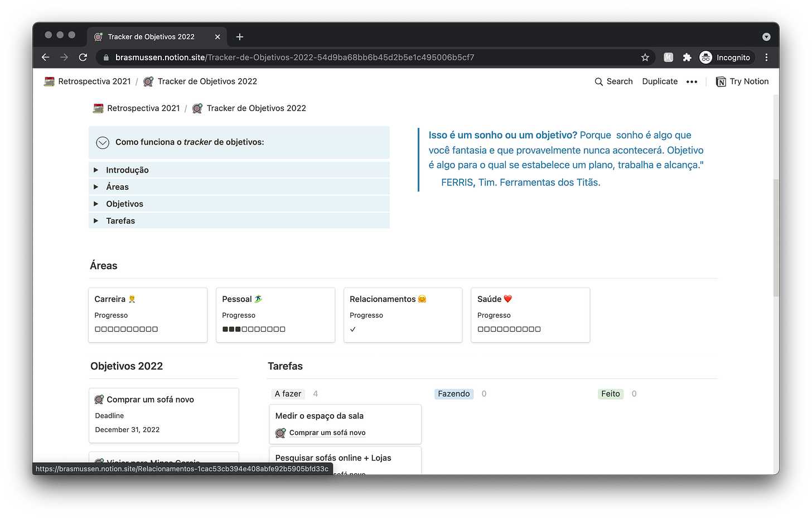This screenshot has height=518, width=812.
Task: Click the Notion logo beside Try Notion
Action: coord(721,81)
